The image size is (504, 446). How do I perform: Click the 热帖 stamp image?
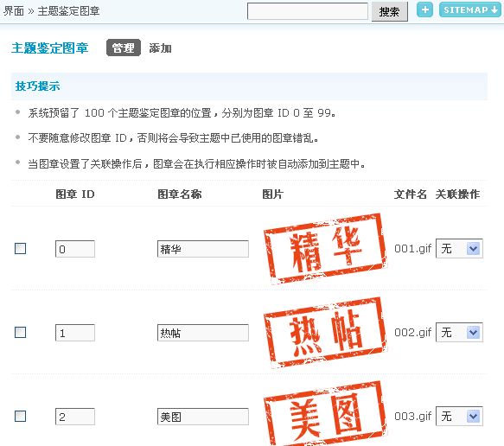pos(325,332)
